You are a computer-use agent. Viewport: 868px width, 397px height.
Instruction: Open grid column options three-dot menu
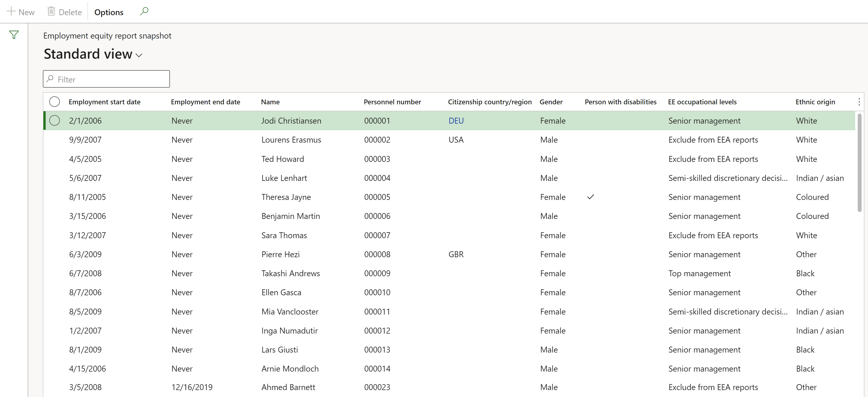pos(859,102)
